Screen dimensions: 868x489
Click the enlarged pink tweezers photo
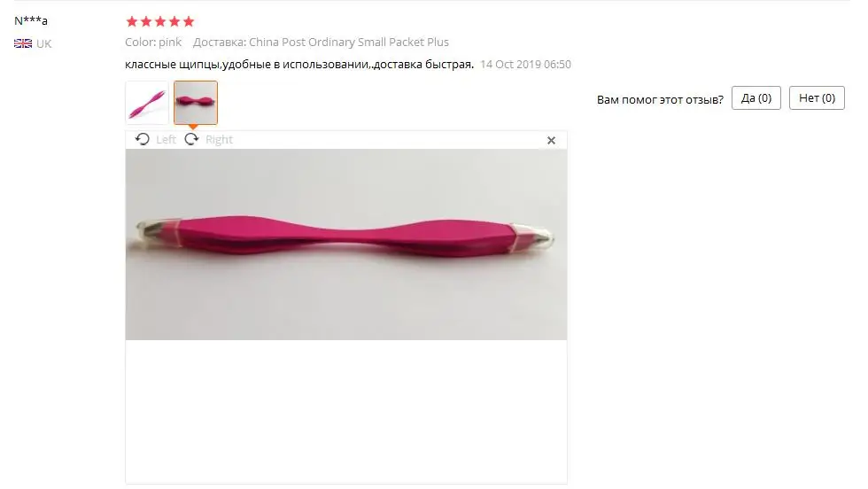pos(346,244)
